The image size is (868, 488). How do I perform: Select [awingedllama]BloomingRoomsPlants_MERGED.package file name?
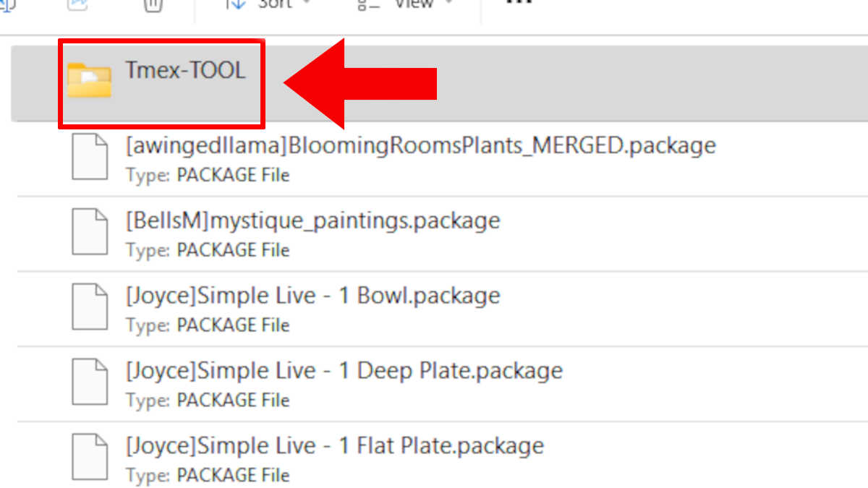point(420,145)
